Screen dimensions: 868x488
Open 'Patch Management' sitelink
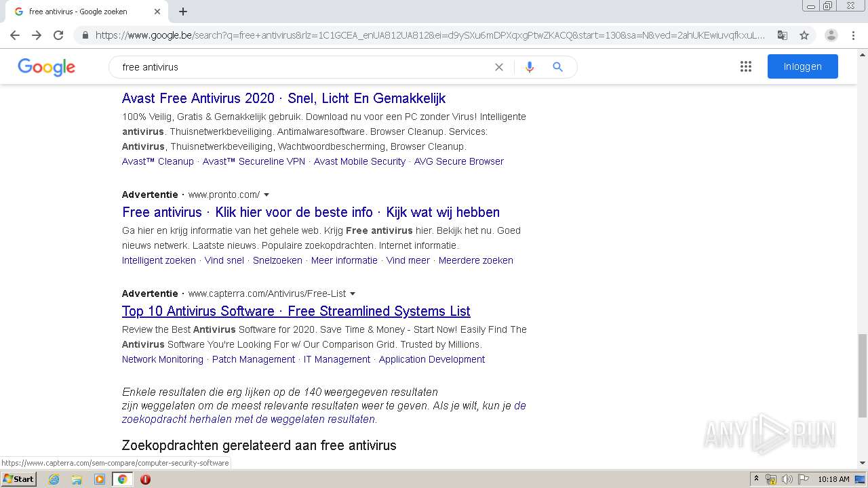click(254, 359)
